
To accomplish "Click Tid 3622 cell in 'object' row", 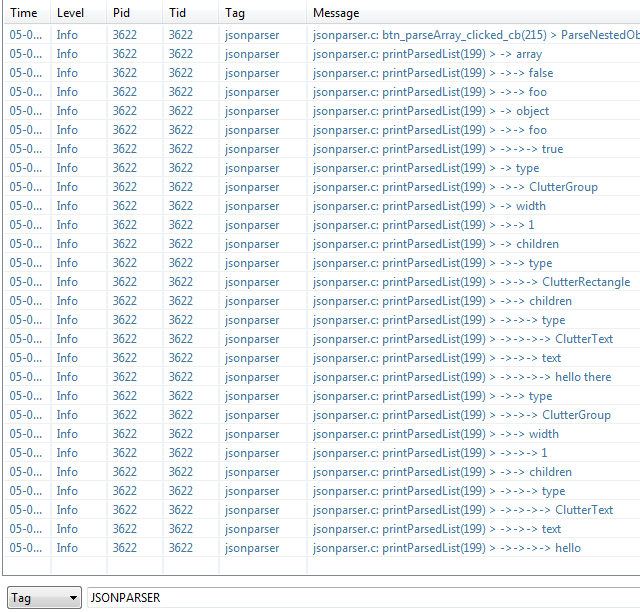I will click(x=181, y=111).
